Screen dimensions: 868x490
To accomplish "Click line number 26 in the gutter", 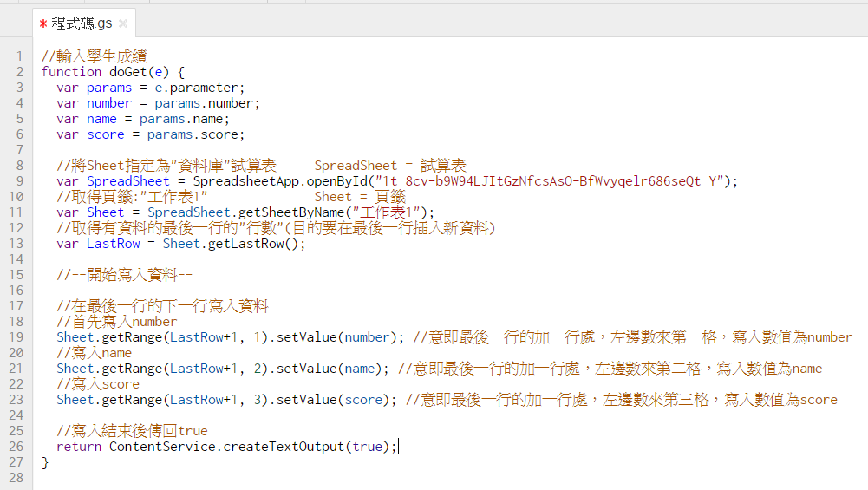I will pyautogui.click(x=17, y=447).
